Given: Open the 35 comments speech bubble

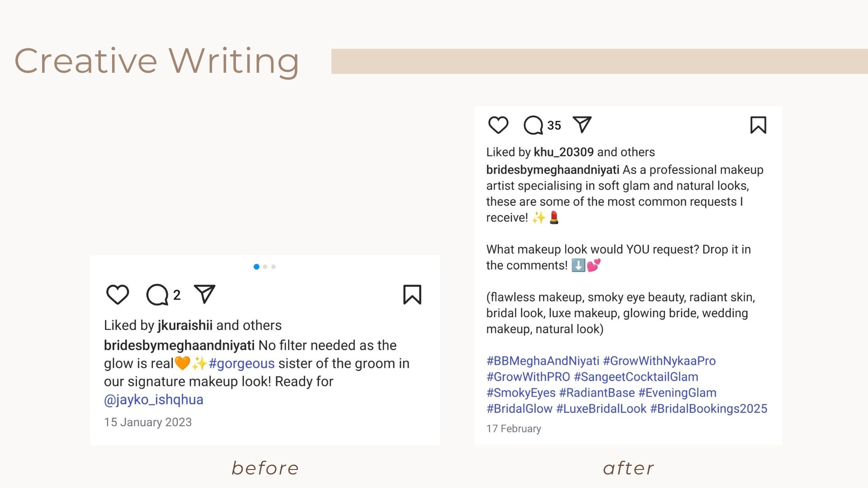Looking at the screenshot, I should [533, 125].
